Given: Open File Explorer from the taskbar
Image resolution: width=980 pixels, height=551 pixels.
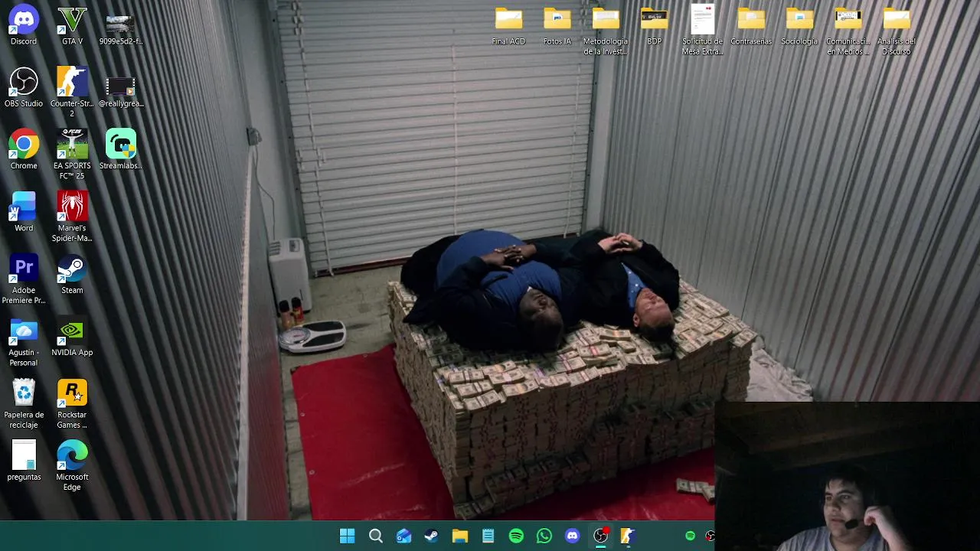Looking at the screenshot, I should point(459,536).
